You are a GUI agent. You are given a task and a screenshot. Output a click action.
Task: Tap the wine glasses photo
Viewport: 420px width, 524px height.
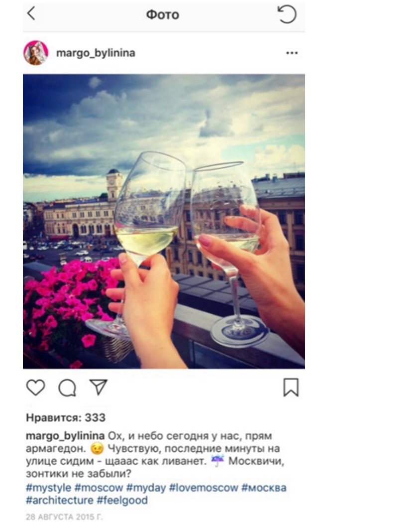[164, 221]
